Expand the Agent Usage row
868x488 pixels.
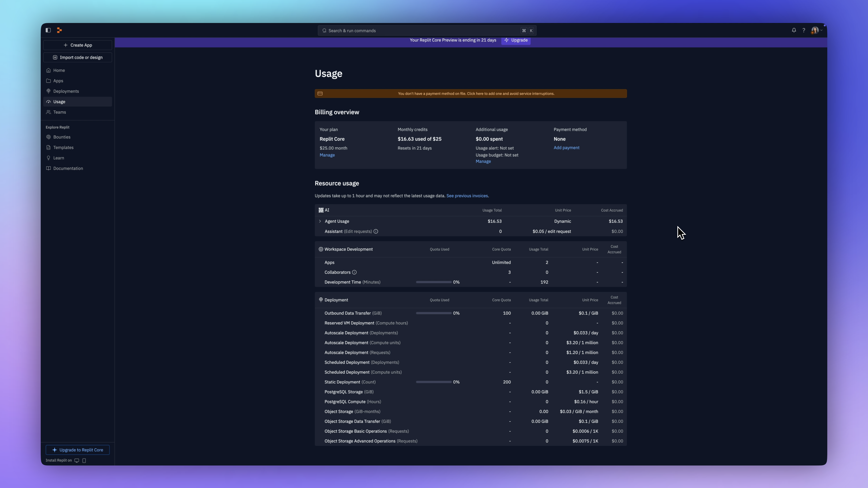320,221
